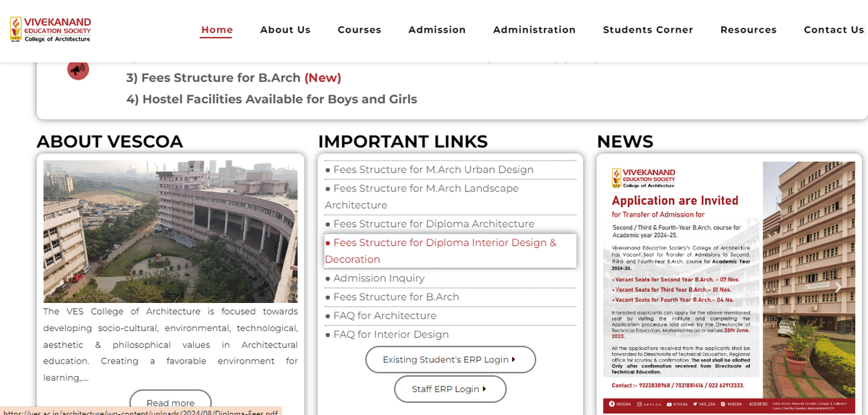Screen dimensions: 868x415
Task: Open the Home menu item
Action: [x=217, y=30]
